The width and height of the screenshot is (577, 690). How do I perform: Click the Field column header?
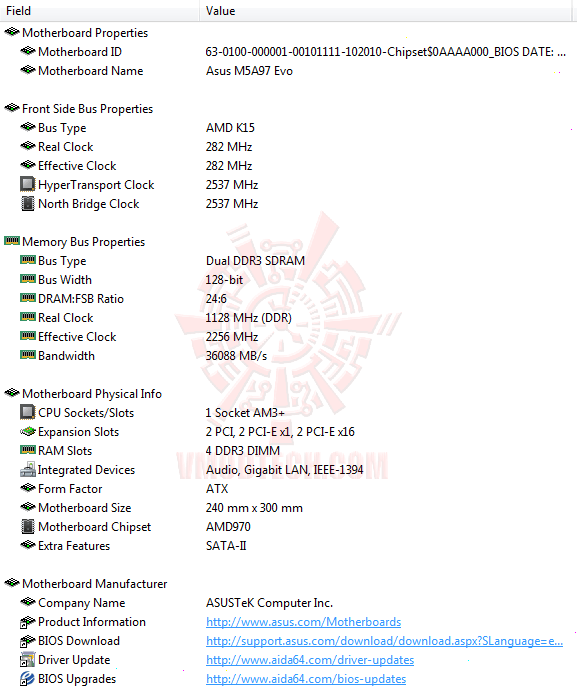tap(99, 11)
